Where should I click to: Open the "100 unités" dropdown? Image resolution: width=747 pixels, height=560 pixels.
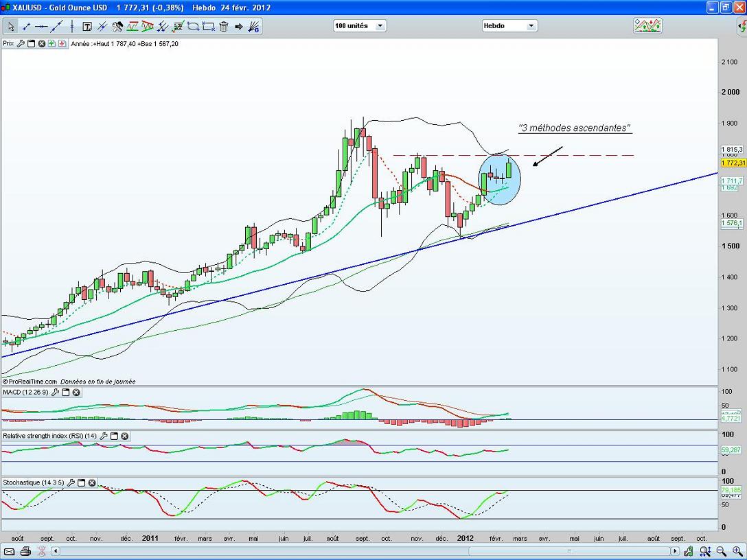[x=360, y=26]
